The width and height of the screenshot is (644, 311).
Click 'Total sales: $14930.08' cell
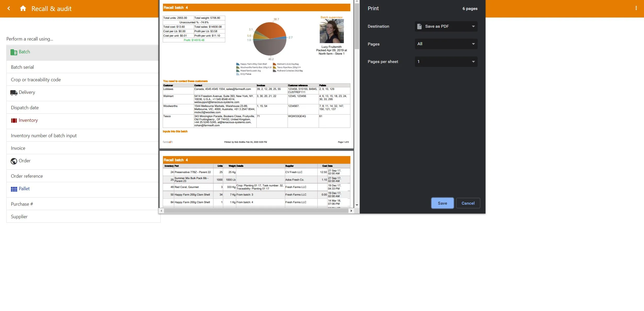pyautogui.click(x=209, y=27)
